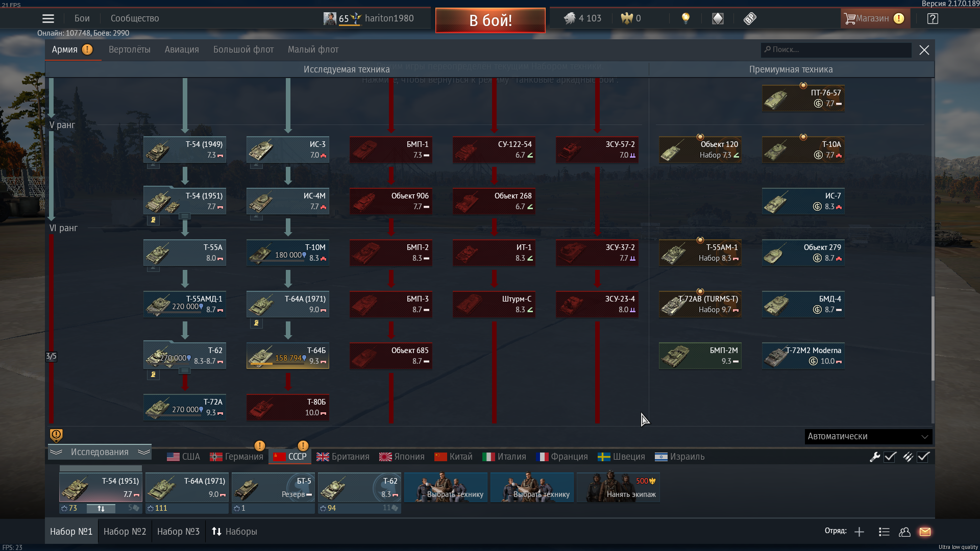Click the ammo refill stripes icon
Image resolution: width=980 pixels, height=551 pixels.
908,457
